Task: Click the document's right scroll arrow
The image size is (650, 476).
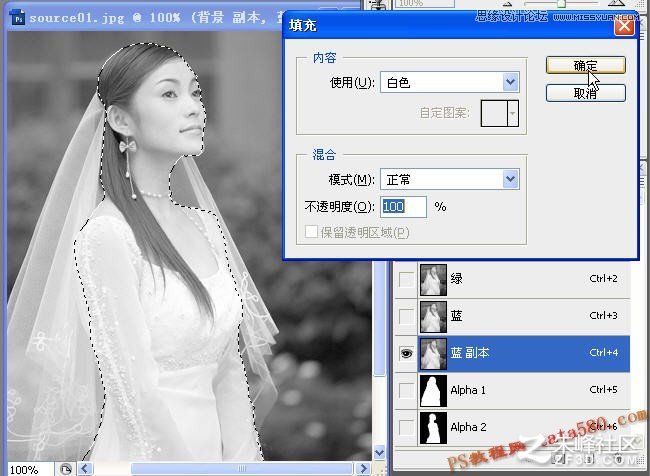Action: click(x=363, y=469)
